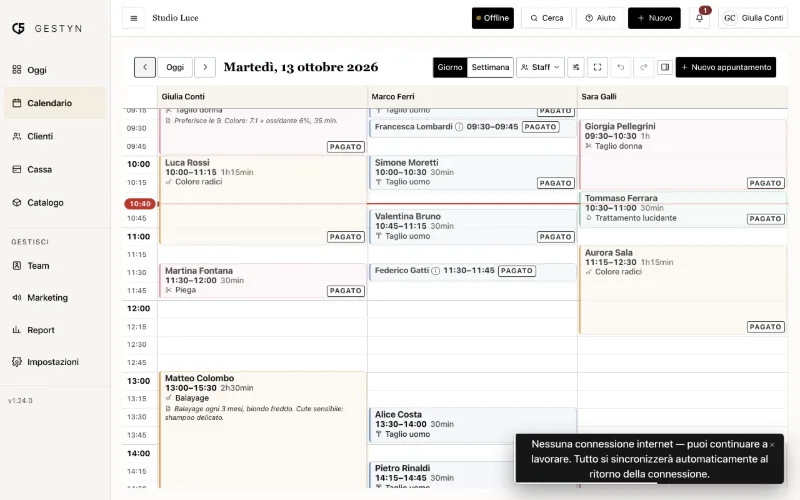The width and height of the screenshot is (800, 500).
Task: Click the 10:40 current time marker
Action: click(140, 204)
